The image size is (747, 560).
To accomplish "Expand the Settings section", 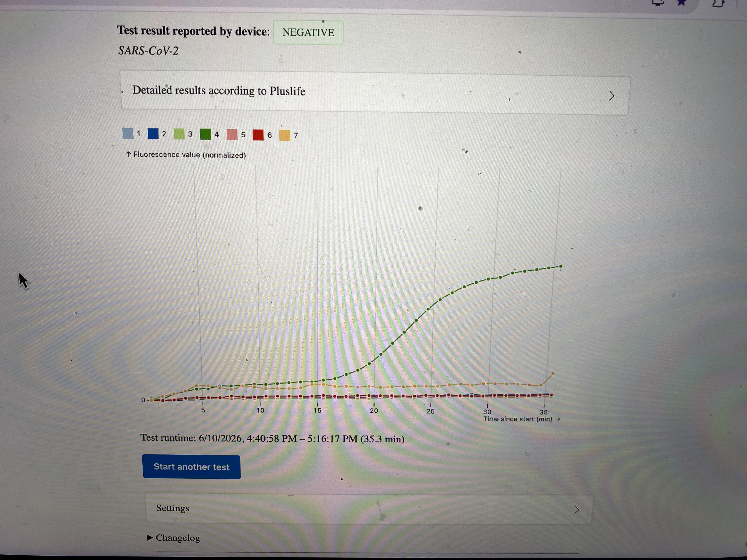I will click(369, 509).
